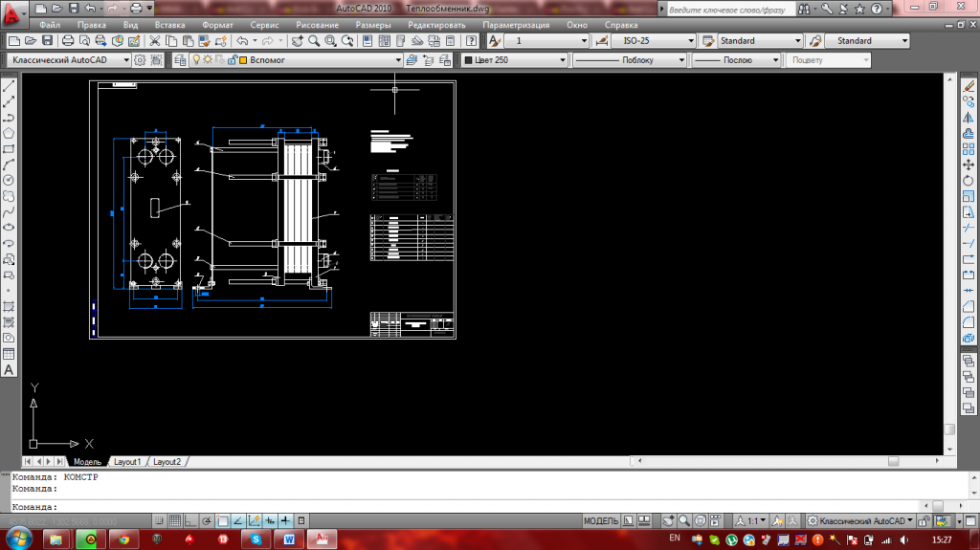Viewport: 980px width, 550px height.
Task: Toggle Dynamic Input in status bar
Action: coord(269,520)
